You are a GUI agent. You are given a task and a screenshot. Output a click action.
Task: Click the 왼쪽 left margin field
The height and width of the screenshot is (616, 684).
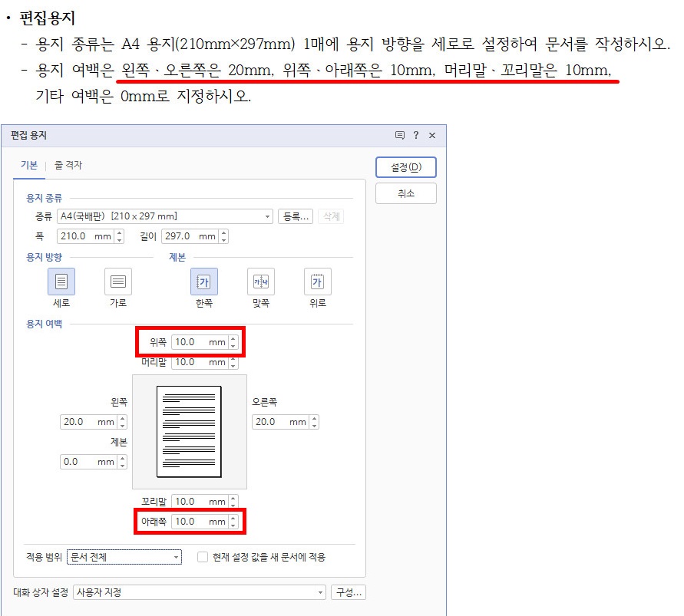coord(89,422)
